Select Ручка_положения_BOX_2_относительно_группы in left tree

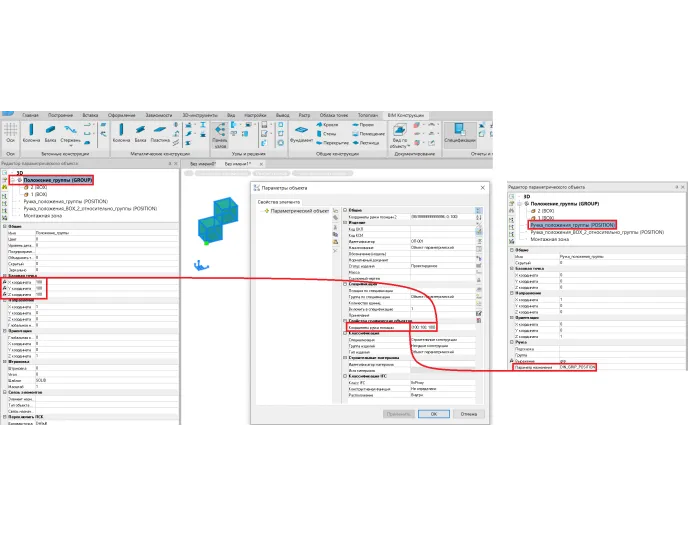[90, 208]
